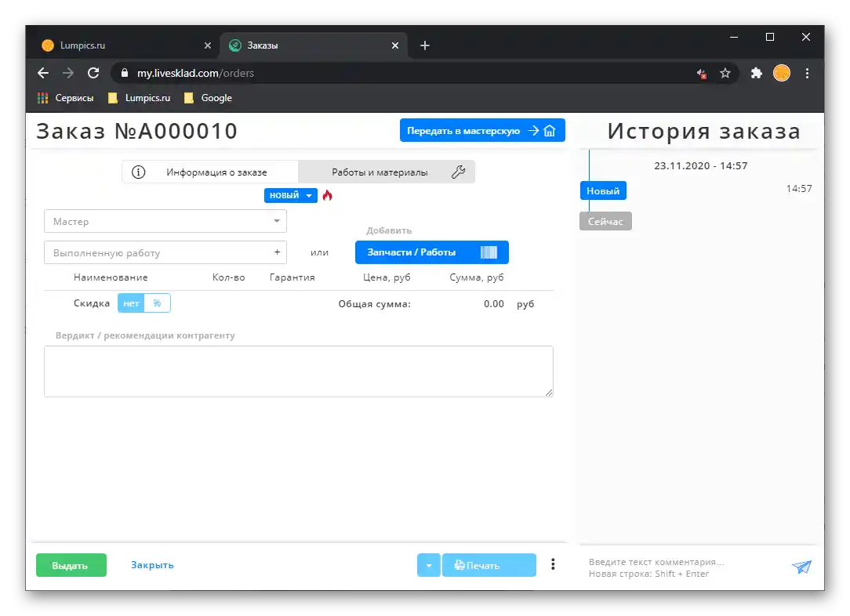This screenshot has width=850, height=616.
Task: Click the flame icon beside the status badge
Action: tap(327, 194)
